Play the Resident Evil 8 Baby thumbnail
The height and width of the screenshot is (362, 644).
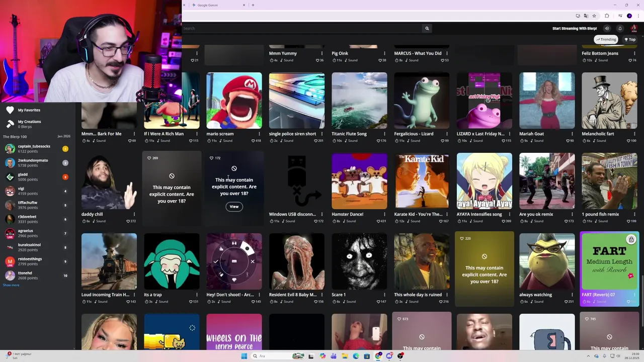[x=296, y=261]
